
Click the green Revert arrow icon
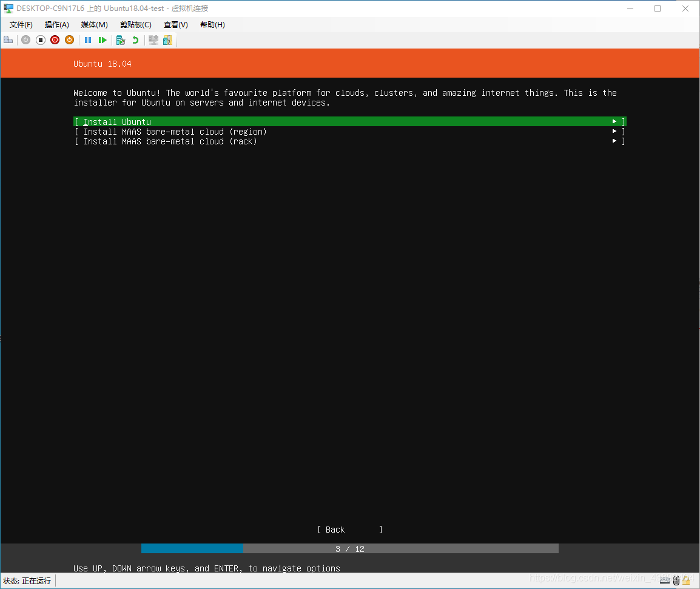pyautogui.click(x=135, y=40)
